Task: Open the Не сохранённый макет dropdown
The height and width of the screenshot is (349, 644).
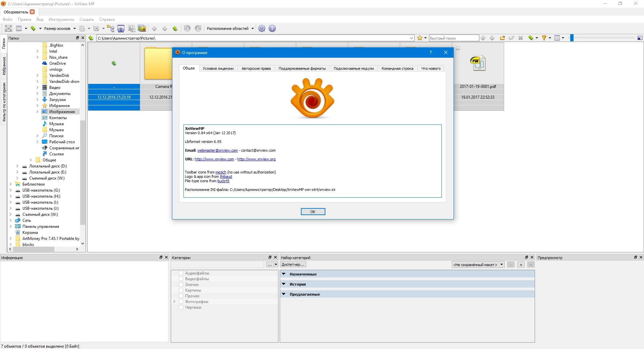Action: pyautogui.click(x=478, y=265)
